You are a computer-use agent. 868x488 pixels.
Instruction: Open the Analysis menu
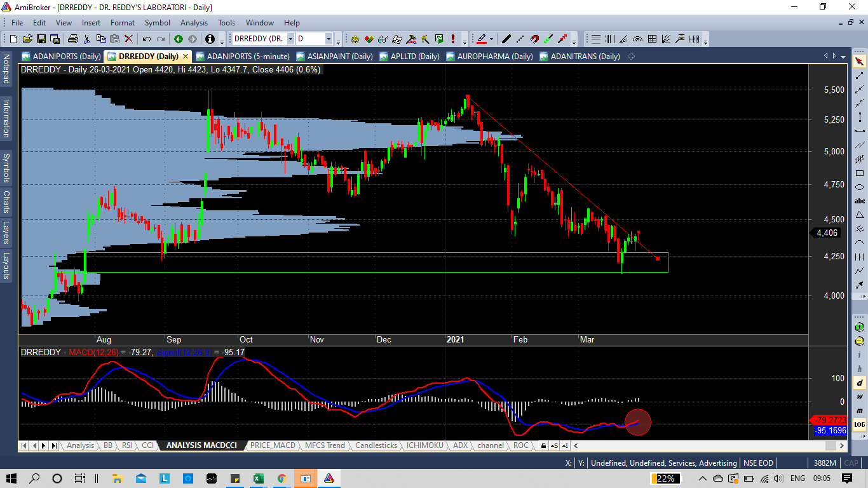coord(194,22)
